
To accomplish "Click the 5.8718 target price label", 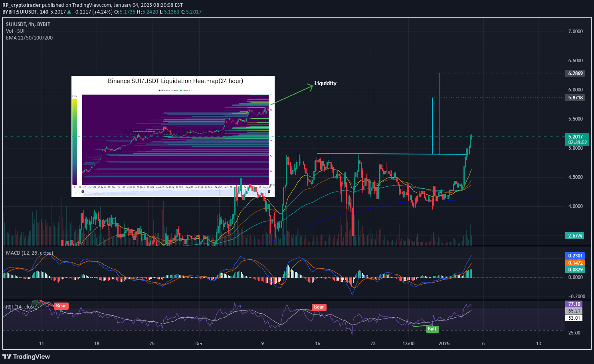I will click(575, 97).
